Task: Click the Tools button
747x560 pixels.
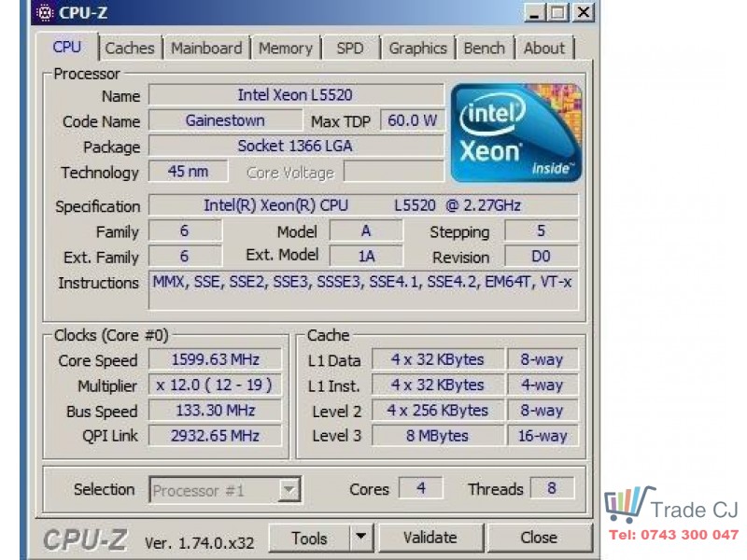Action: (x=310, y=539)
